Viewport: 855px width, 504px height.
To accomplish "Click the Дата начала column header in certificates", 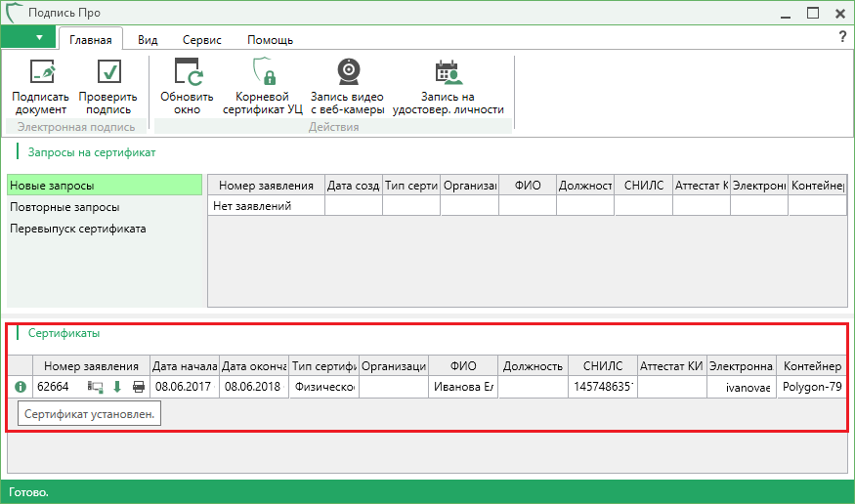I will [x=185, y=366].
